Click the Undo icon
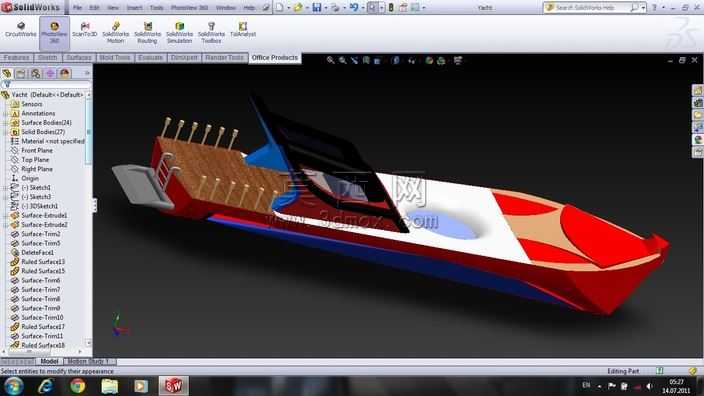The height and width of the screenshot is (396, 704). 354,8
